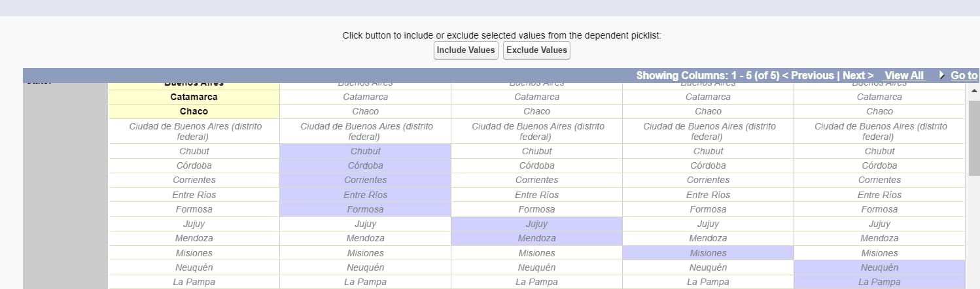Viewport: 980px width, 289px height.
Task: Select the purple-highlighted Entre Ríos cell
Action: pyautogui.click(x=365, y=195)
